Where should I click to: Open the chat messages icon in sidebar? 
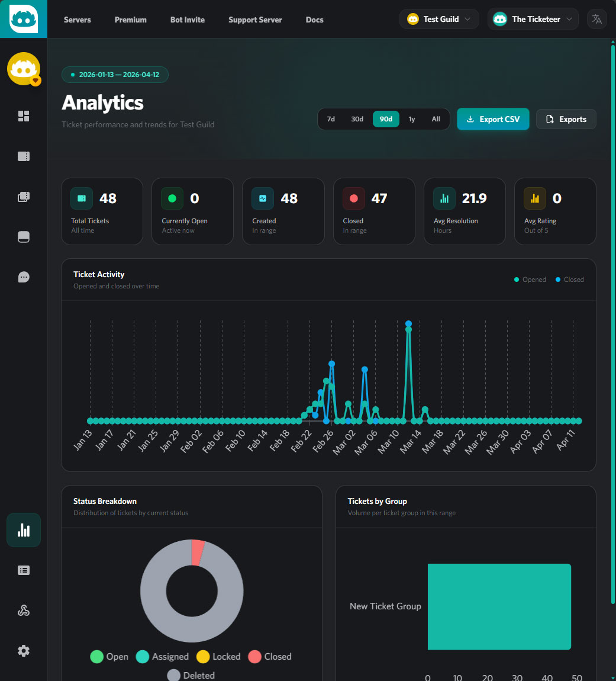point(23,277)
